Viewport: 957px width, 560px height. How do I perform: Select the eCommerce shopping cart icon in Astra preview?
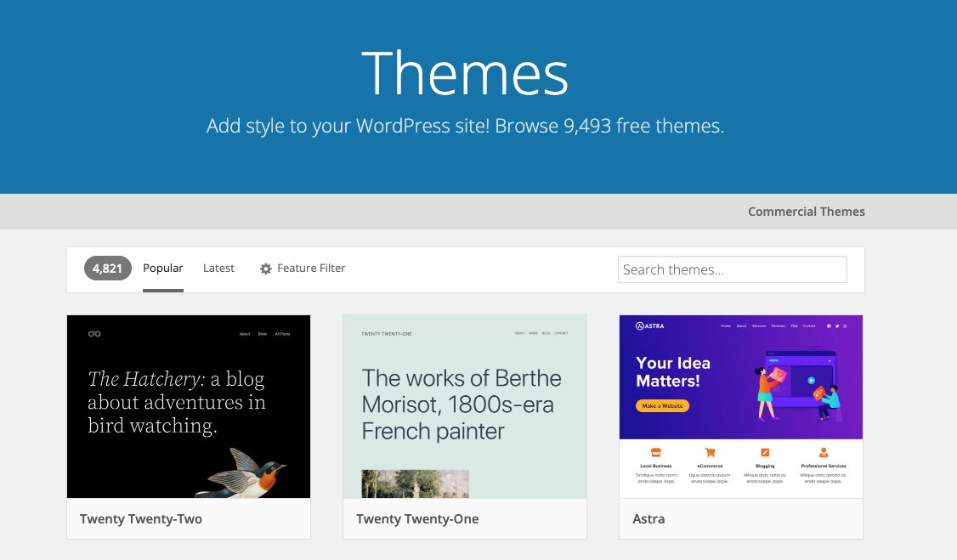(710, 451)
